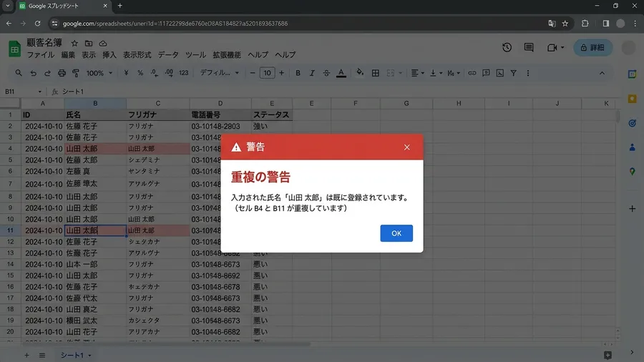
Task: Toggle the filter funnel icon
Action: pos(513,73)
